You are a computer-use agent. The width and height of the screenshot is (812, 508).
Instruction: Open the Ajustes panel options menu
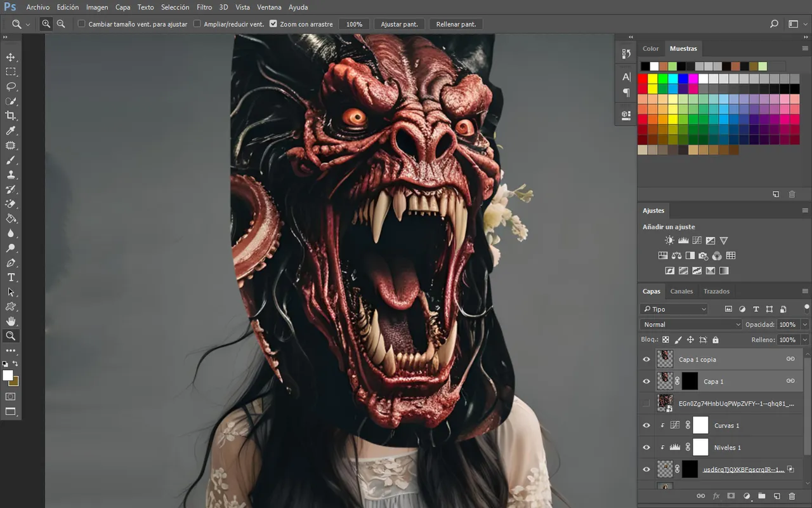(805, 210)
